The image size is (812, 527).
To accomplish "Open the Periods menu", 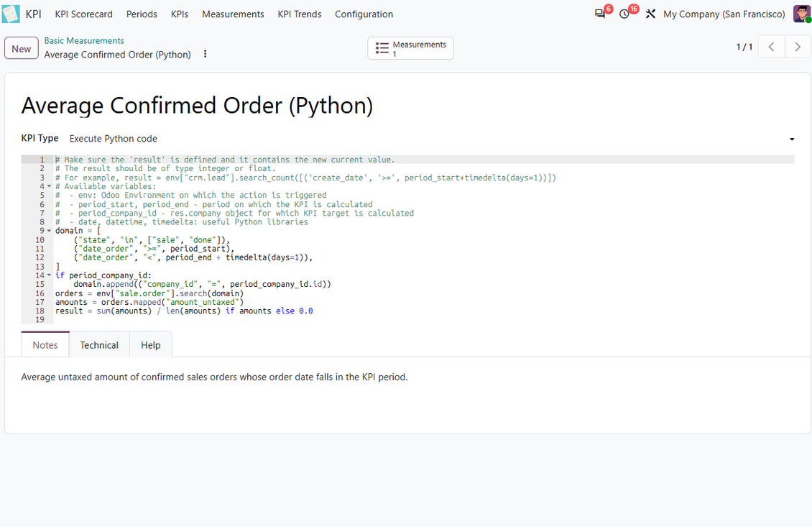I will [x=142, y=14].
